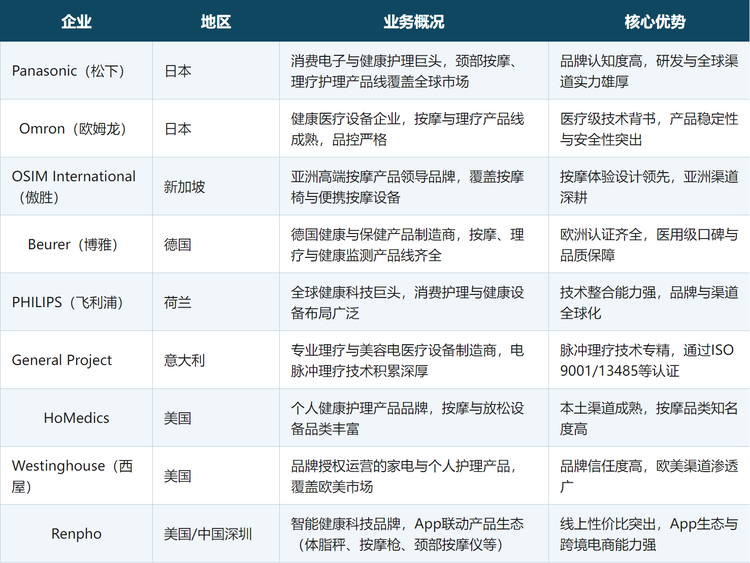The width and height of the screenshot is (750, 563).
Task: Click business text 健康医疗设备企业
Action: coord(345,119)
